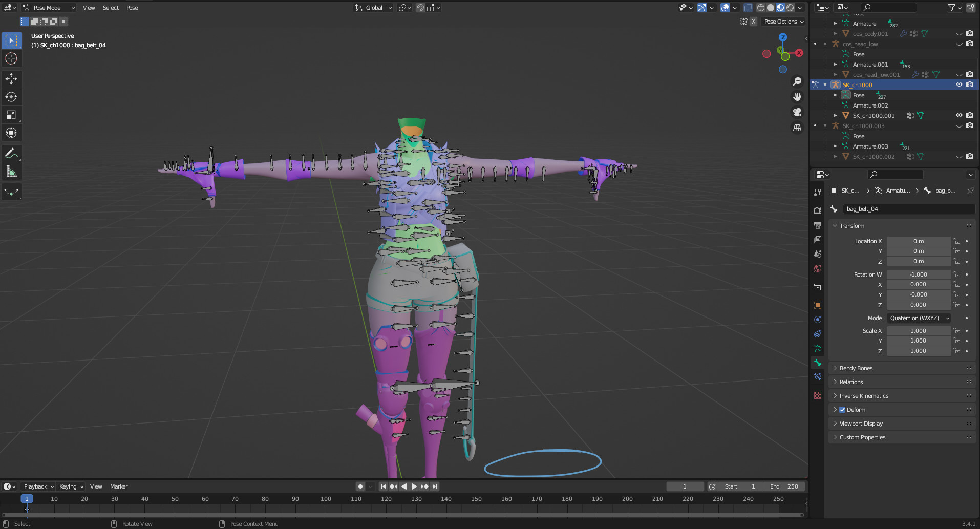Screen dimensions: 980x529
Task: Switch to perspective/orthographic grid icon
Action: coord(797,128)
